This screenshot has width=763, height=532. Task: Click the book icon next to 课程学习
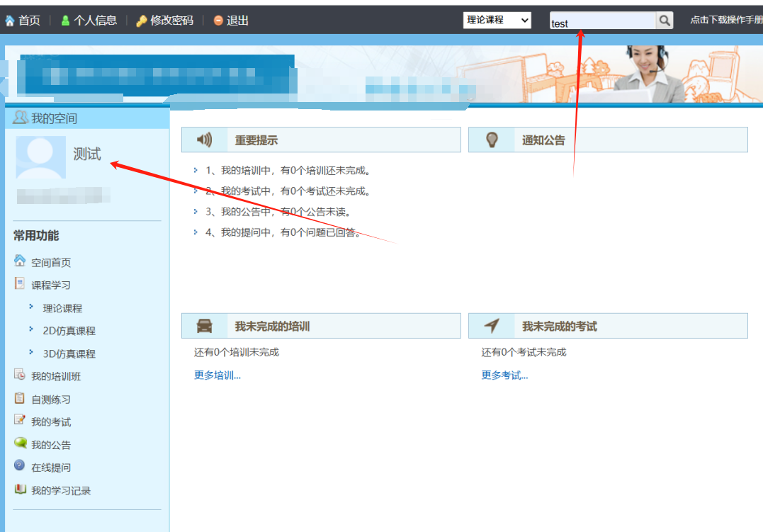[19, 283]
